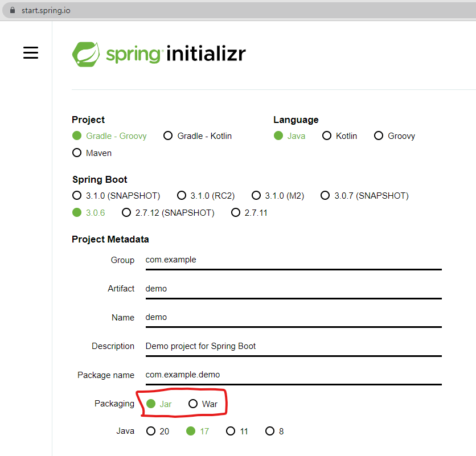
Task: Click the Description label
Action: (x=113, y=346)
